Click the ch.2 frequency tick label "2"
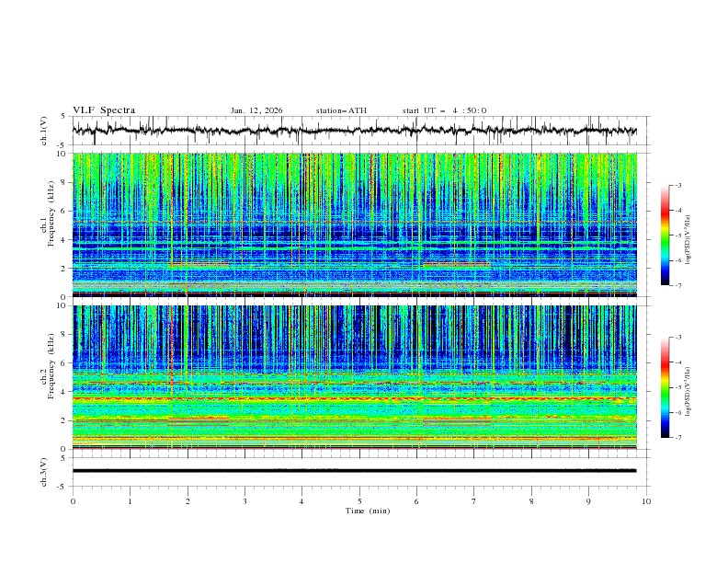The image size is (728, 563). [x=65, y=420]
